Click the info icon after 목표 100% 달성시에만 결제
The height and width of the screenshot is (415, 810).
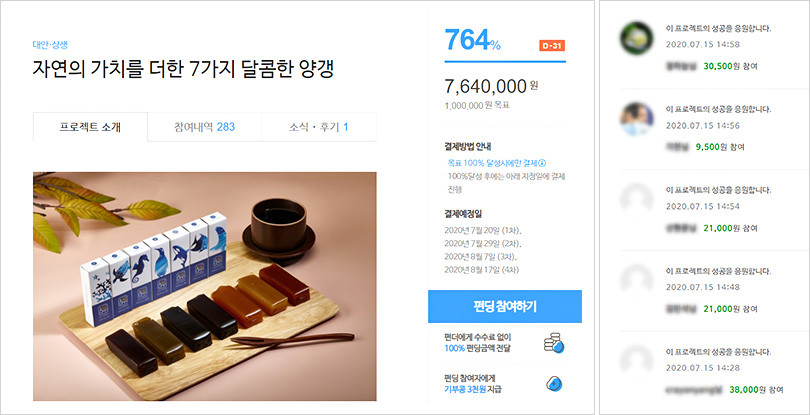click(542, 163)
